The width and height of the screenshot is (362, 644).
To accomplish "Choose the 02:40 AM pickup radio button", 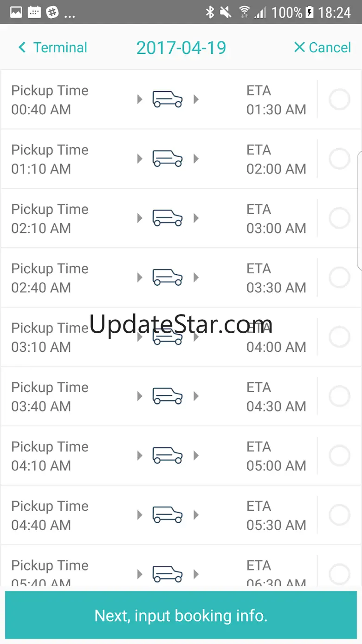I will [x=339, y=277].
